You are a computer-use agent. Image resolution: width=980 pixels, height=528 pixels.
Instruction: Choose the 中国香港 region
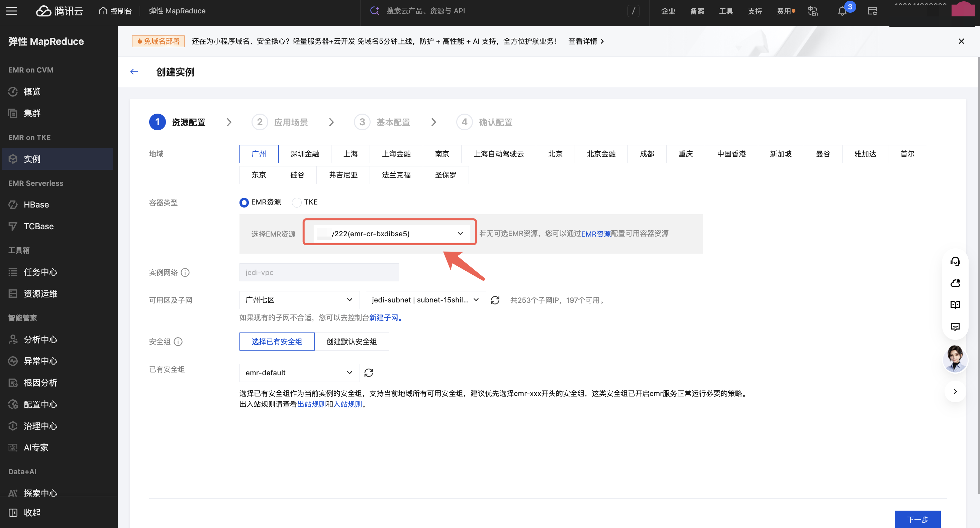click(731, 154)
